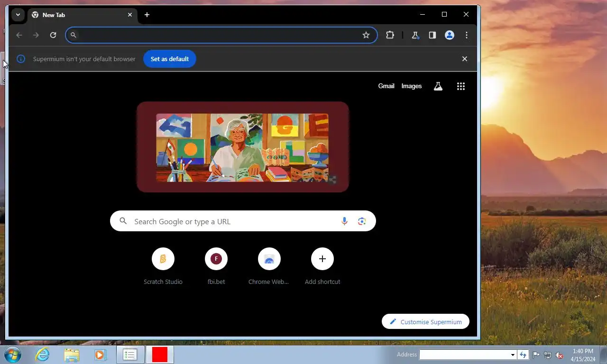Search by image with Google Lens

362,221
